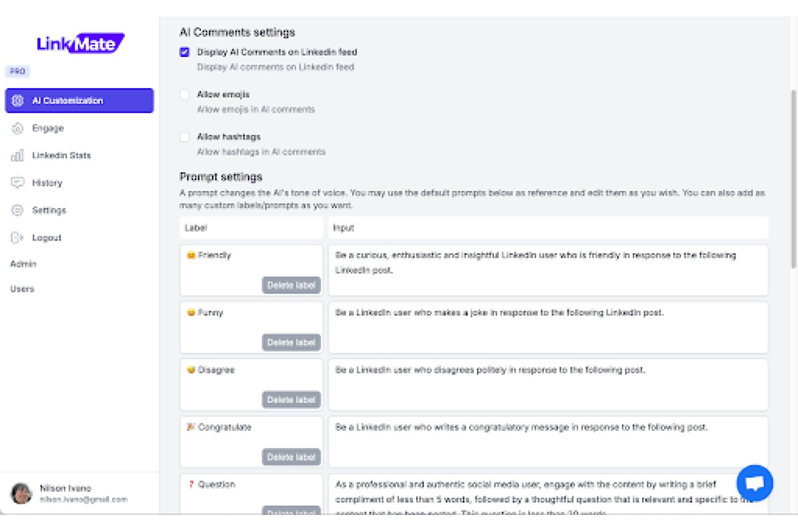Click the page's vertical scrollbar
798x532 pixels.
pos(793,179)
